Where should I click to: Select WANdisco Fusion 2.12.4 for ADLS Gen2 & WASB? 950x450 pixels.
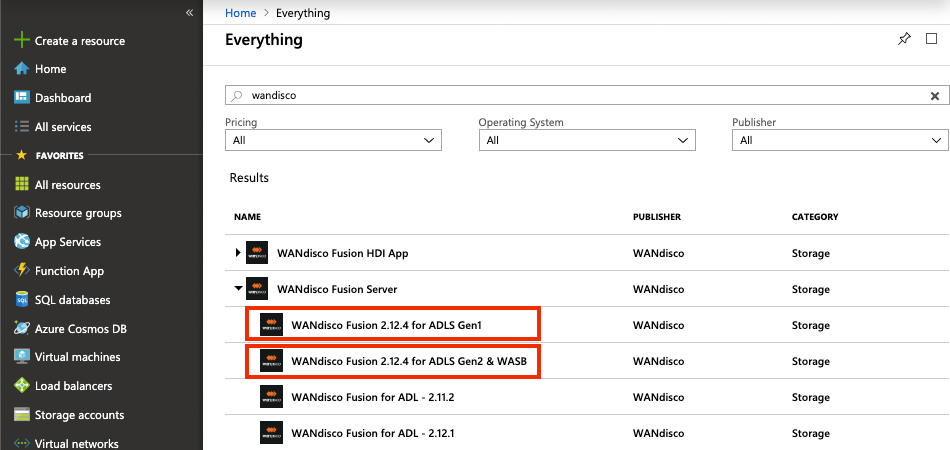point(410,362)
